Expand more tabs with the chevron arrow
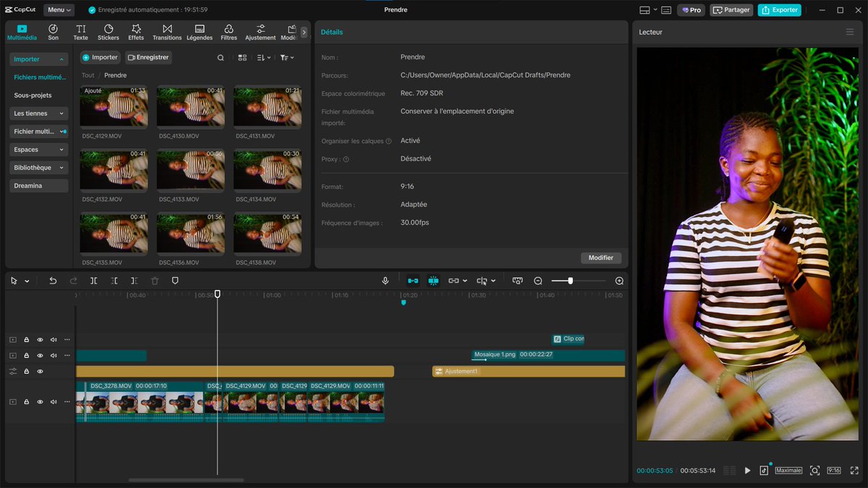Screen dimensions: 868x488 [304, 32]
